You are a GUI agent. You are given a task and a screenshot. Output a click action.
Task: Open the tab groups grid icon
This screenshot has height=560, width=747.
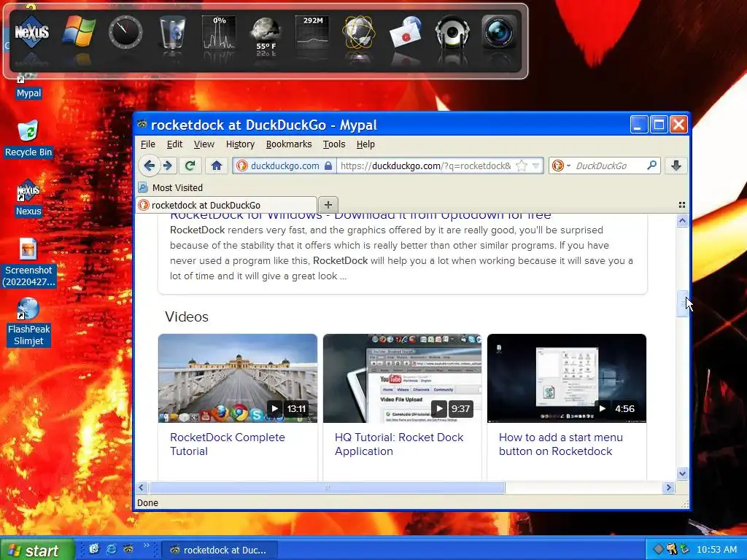coord(682,205)
